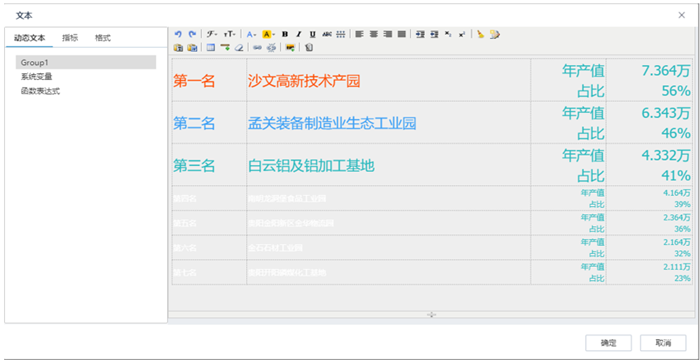Screen dimensions: 700x360
Task: Click the 56% value
Action: [676, 91]
